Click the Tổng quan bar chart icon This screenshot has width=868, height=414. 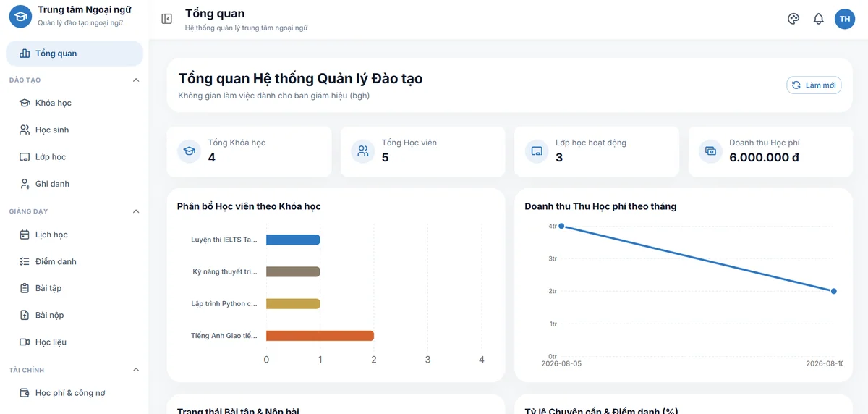coord(25,54)
